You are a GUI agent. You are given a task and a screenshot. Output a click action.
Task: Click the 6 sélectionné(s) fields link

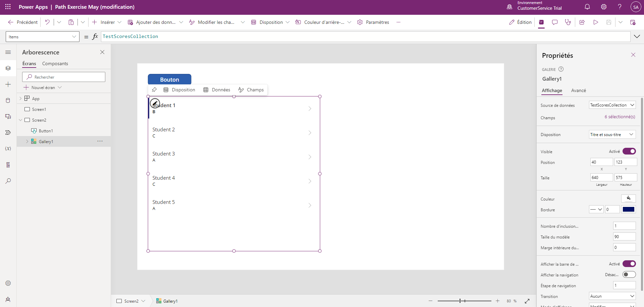(x=620, y=117)
